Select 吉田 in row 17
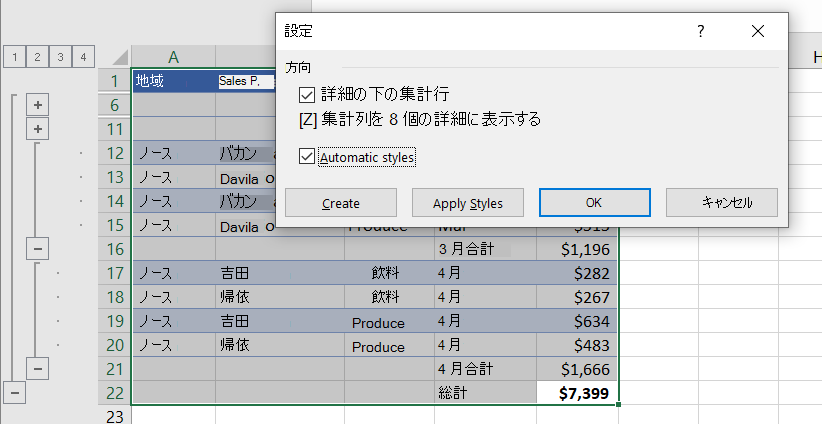822x424 pixels. (x=280, y=273)
